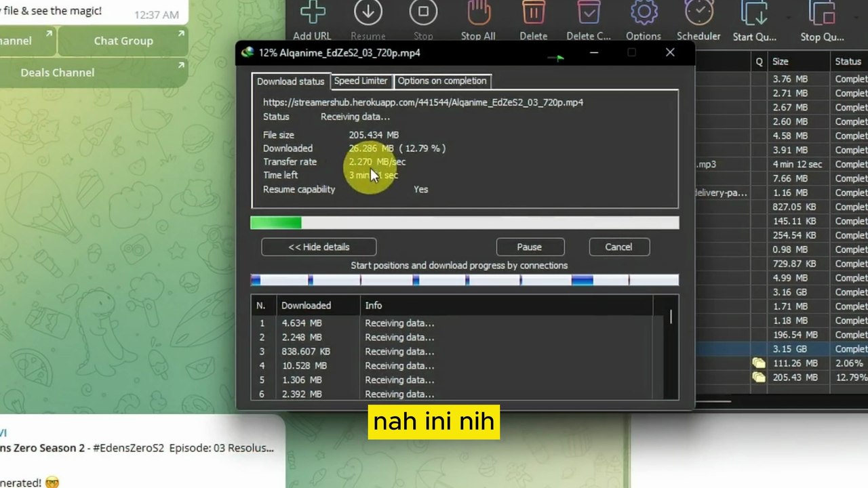Viewport: 868px width, 488px height.
Task: Switch to the Download status tab
Action: pos(291,81)
